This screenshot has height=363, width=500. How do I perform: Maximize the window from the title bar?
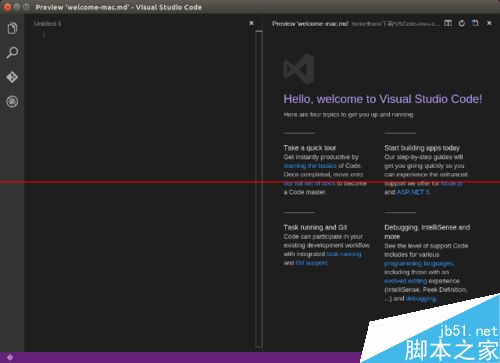pyautogui.click(x=26, y=7)
